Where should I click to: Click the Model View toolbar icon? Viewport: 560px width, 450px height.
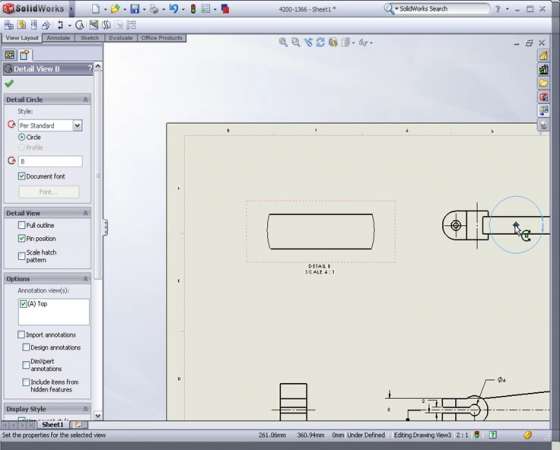pyautogui.click(x=22, y=25)
